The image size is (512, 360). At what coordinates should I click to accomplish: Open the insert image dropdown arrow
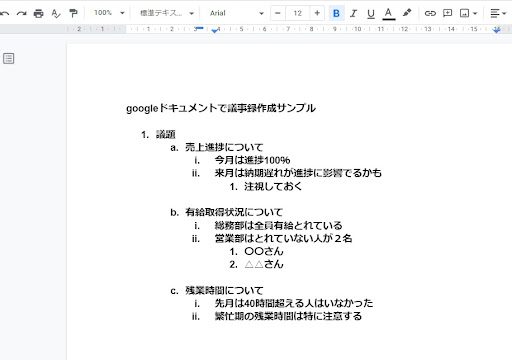475,13
